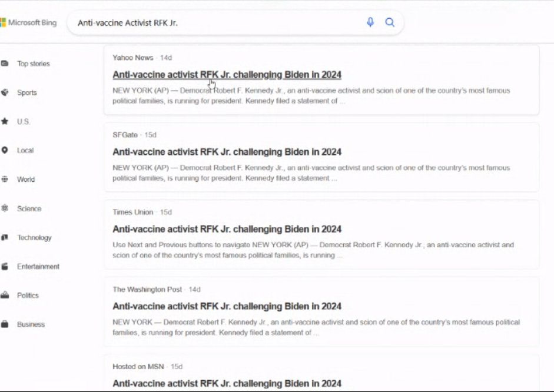This screenshot has height=392, width=554.
Task: Click the U.S. star icon
Action: [5, 121]
